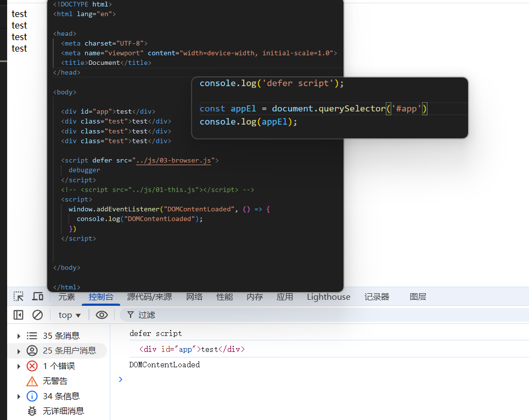Image resolution: width=529 pixels, height=420 pixels.
Task: Click the blue info circle icon
Action: 32,396
